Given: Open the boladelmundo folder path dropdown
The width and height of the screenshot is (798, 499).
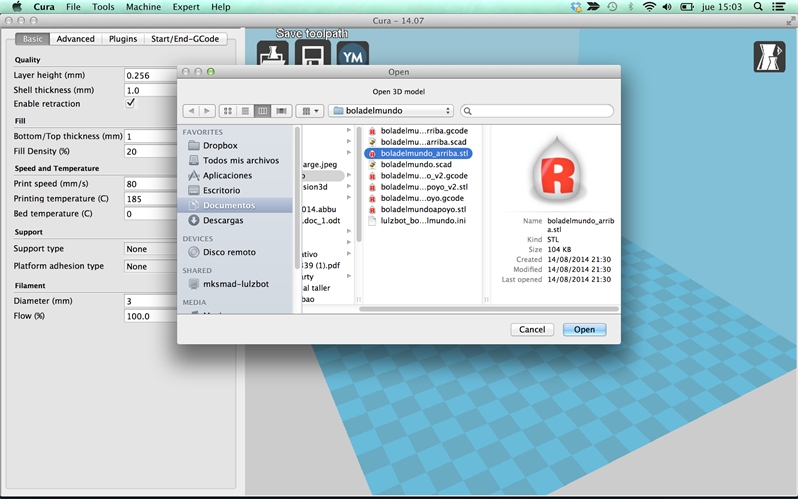Looking at the screenshot, I should click(x=391, y=111).
